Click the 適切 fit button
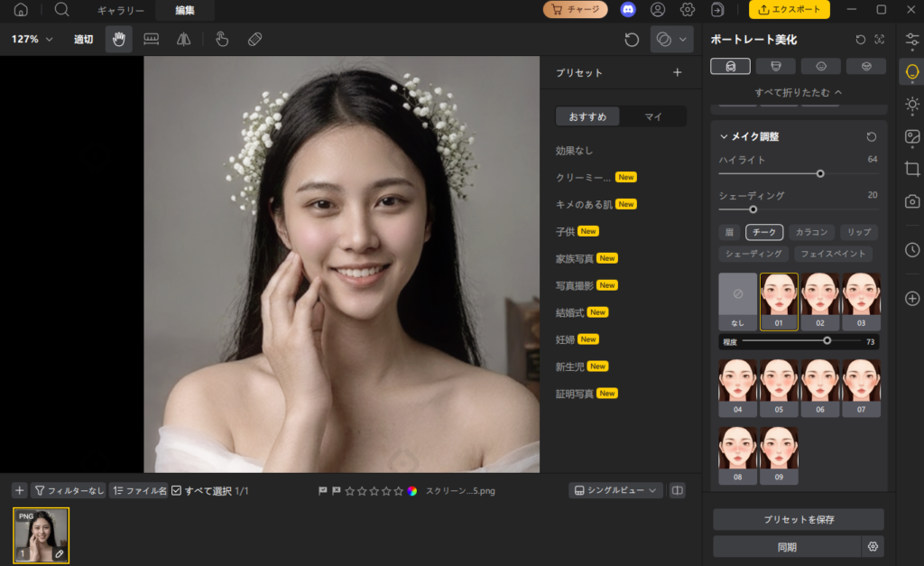Image resolution: width=924 pixels, height=566 pixels. (83, 40)
